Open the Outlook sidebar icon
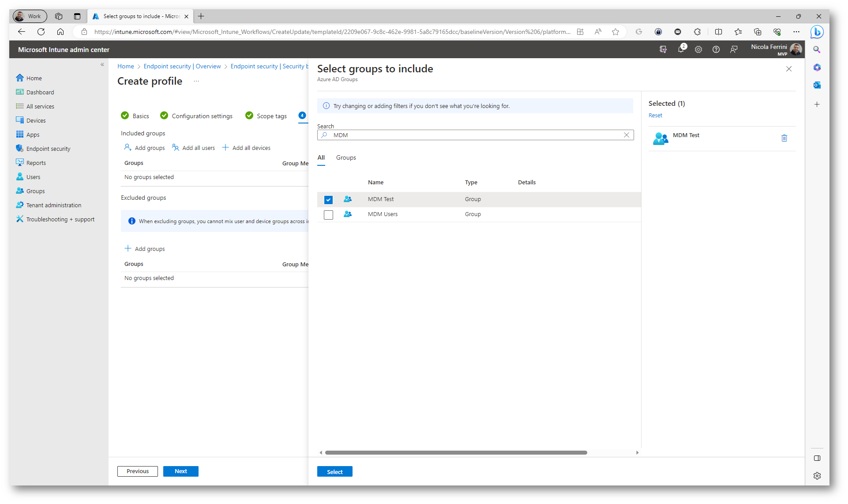 click(817, 85)
